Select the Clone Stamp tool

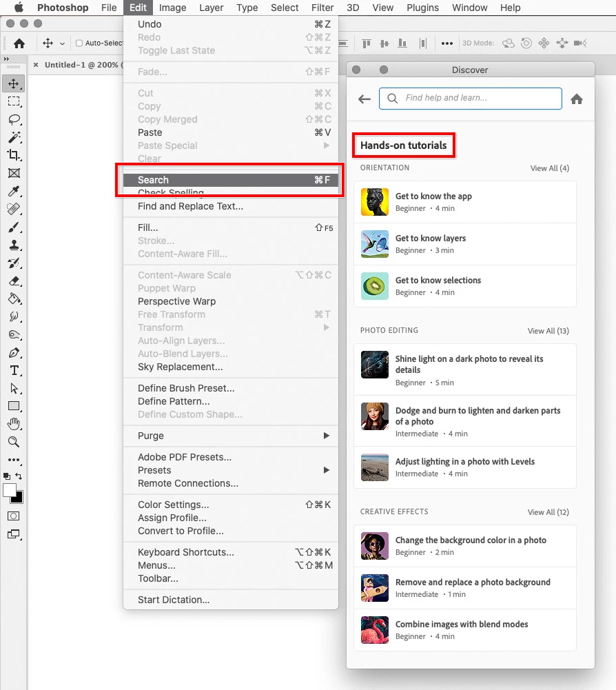(14, 245)
